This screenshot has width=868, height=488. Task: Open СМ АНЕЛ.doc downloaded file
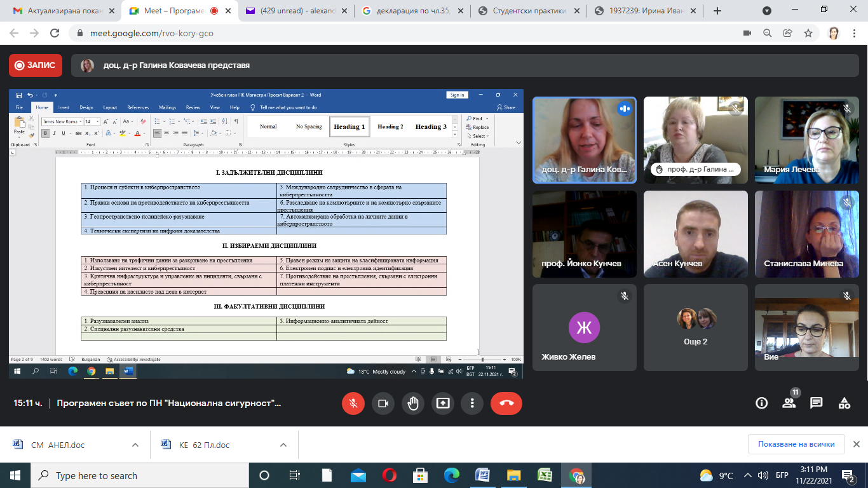pyautogui.click(x=58, y=445)
